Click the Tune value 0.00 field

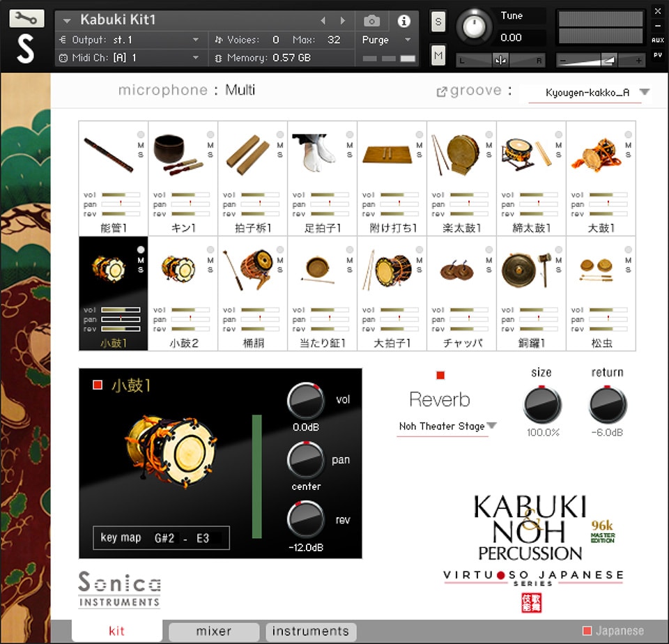pos(511,38)
